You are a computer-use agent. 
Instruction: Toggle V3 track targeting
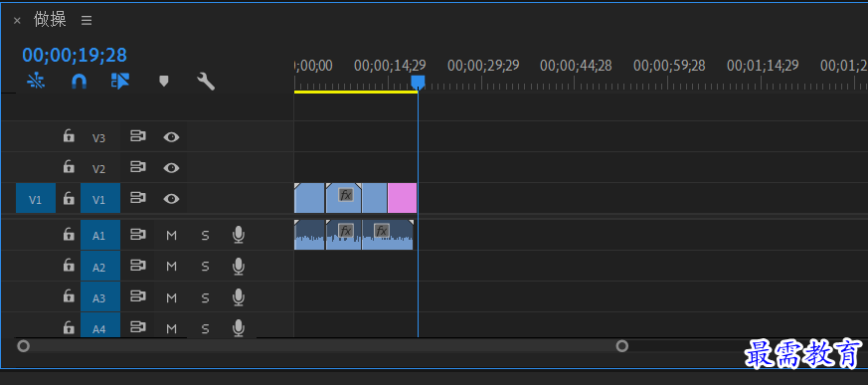(99, 138)
